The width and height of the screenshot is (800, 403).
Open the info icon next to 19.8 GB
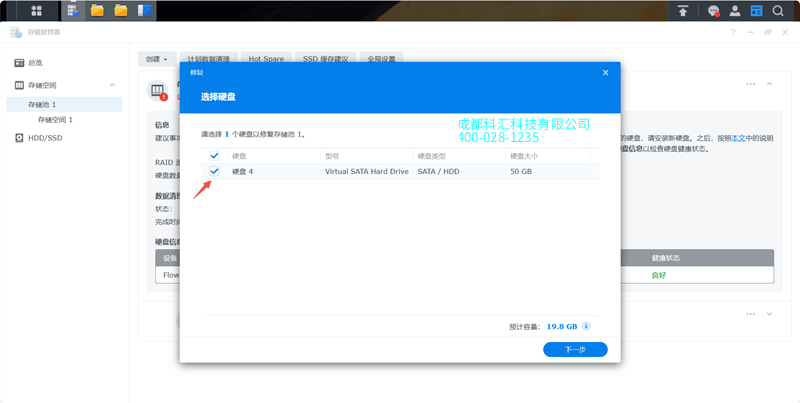tap(586, 326)
